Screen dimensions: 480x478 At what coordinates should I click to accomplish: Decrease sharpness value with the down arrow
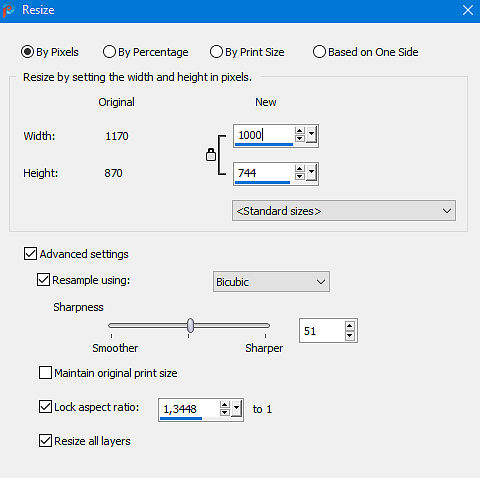349,335
